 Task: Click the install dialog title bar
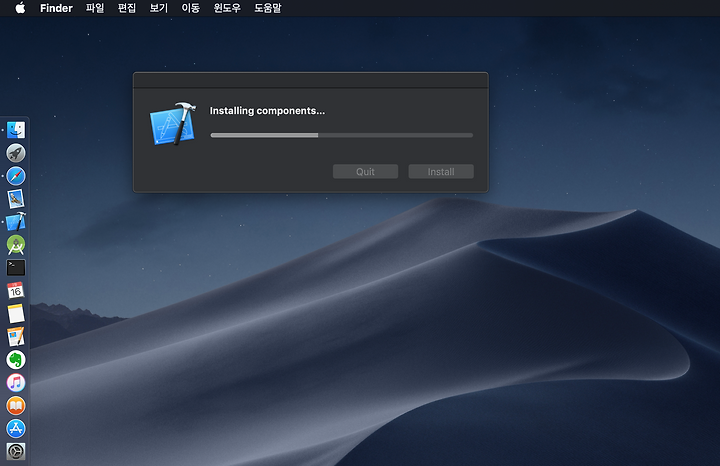(x=311, y=80)
